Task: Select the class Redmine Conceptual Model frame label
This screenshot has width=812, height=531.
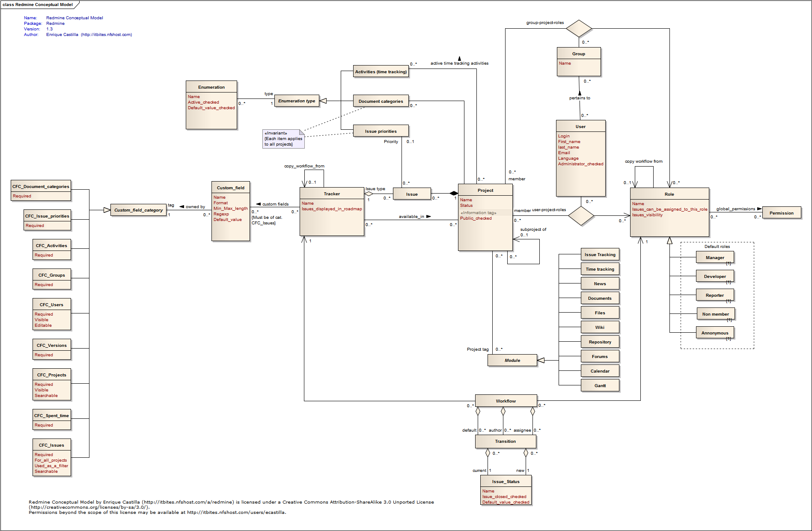Action: tap(38, 5)
